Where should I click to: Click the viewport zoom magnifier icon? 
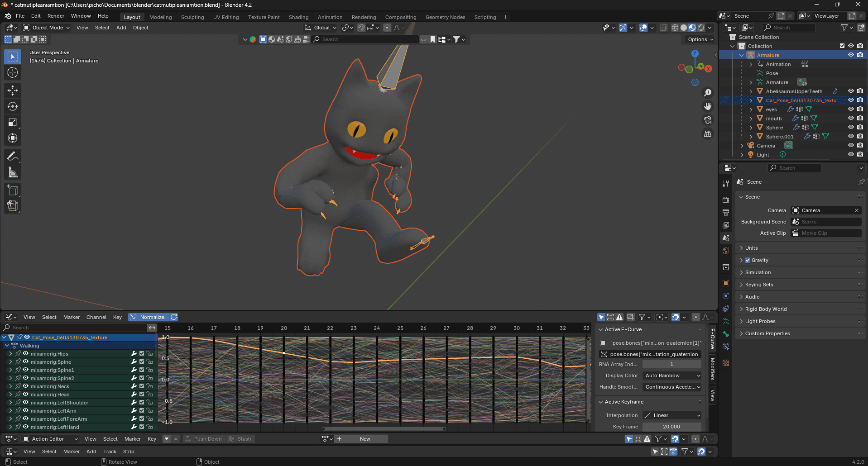tap(708, 93)
